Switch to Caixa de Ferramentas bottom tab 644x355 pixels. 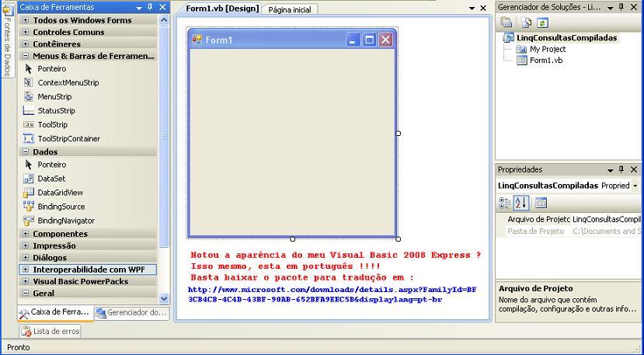[56, 312]
